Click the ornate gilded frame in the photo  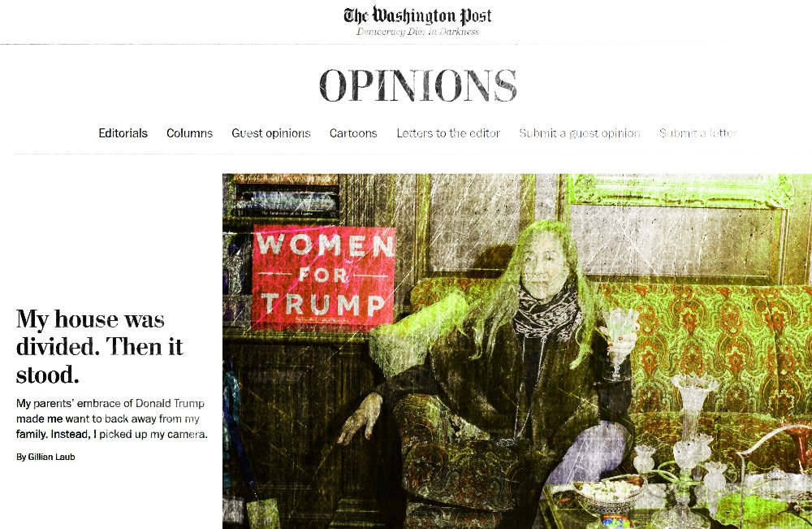click(683, 192)
